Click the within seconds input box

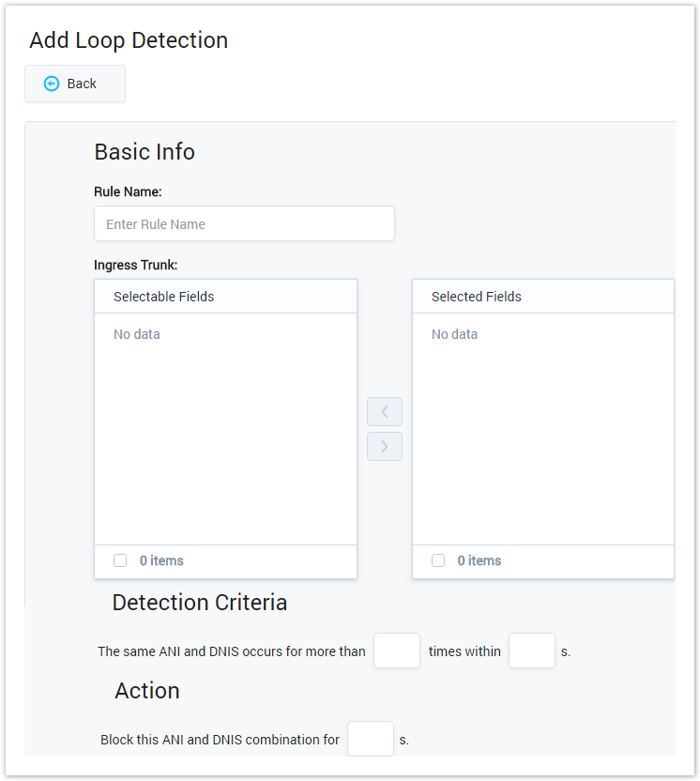coord(532,651)
